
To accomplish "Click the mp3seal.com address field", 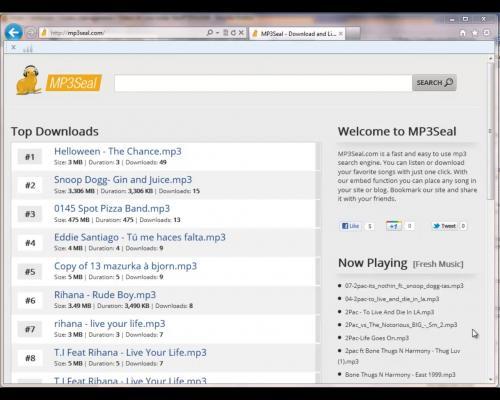I will coord(123,33).
